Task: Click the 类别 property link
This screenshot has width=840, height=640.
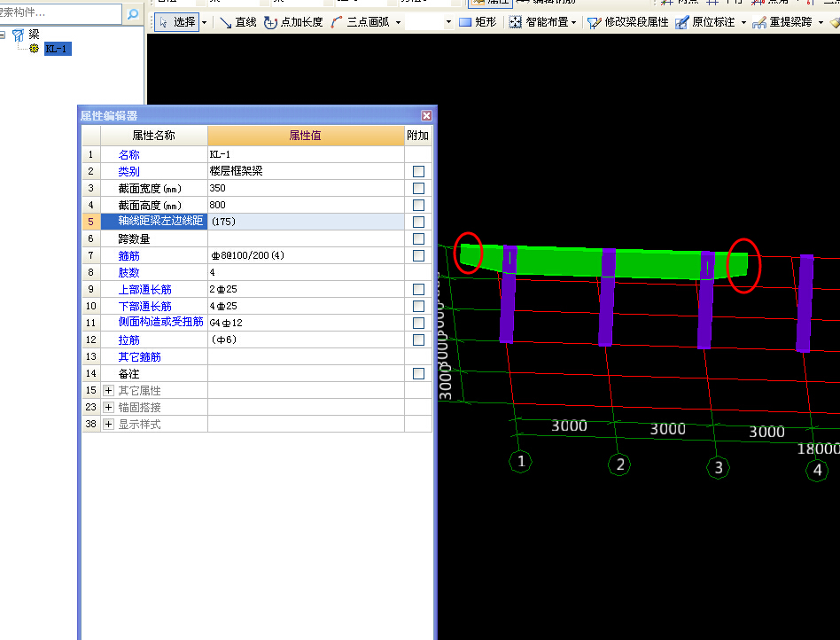Action: pos(128,172)
